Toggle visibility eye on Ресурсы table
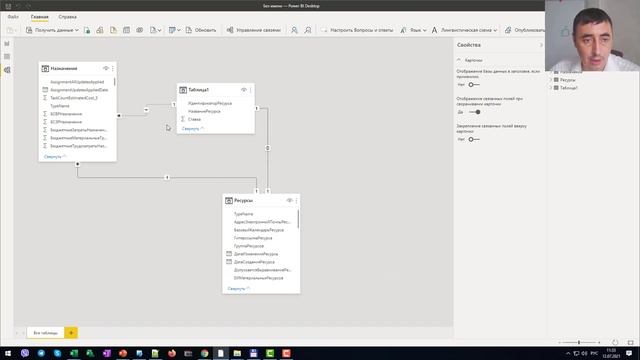Viewport: 640px width, 360px height. pos(289,200)
